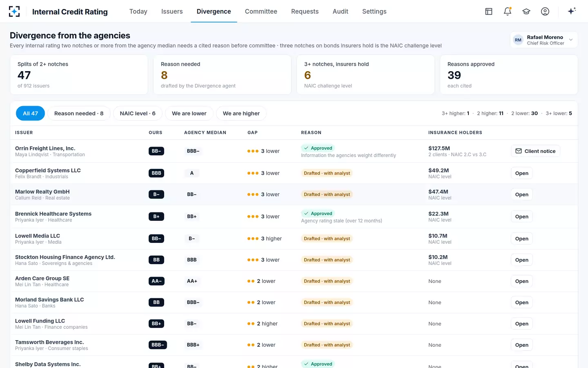Click envelope icon in Client notice button

click(x=519, y=151)
